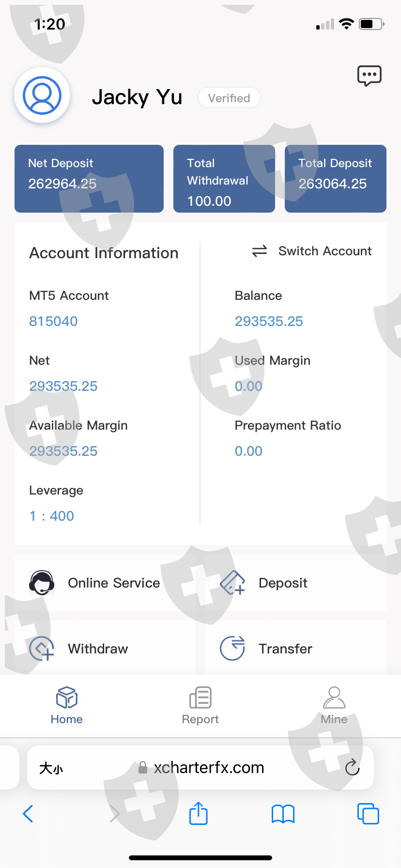The image size is (401, 868).
Task: Tap the Transfer circular arrow icon
Action: 232,648
